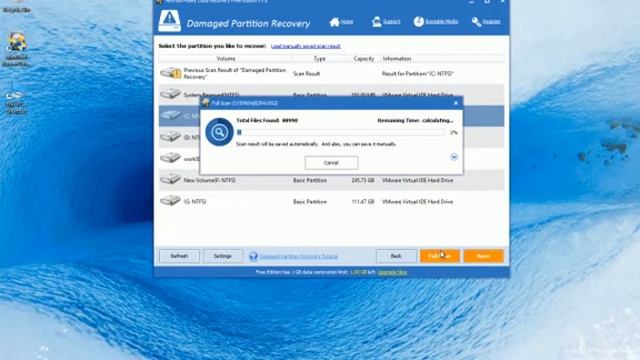Click the tutorial headset icon
Image resolution: width=640 pixels, height=360 pixels.
point(253,256)
